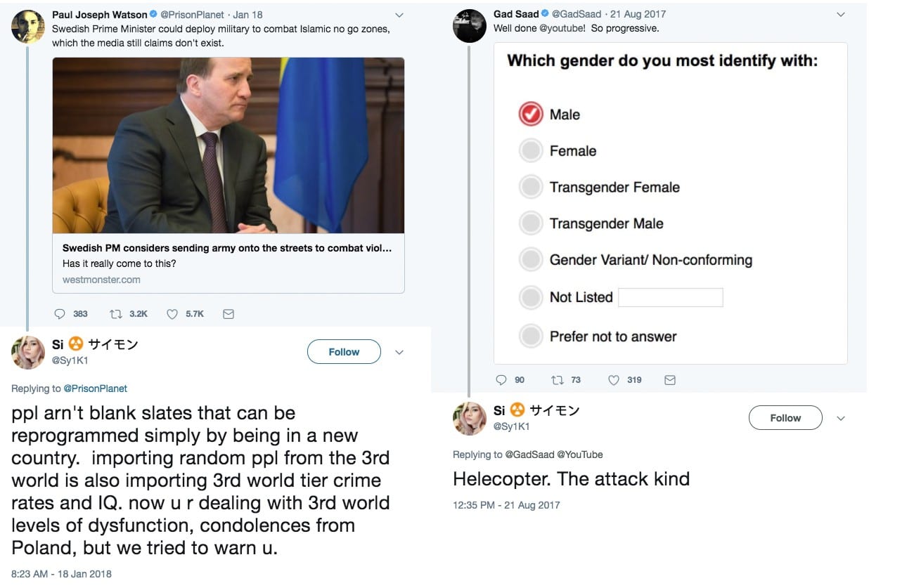Send Gad Saad's tweet by direct message
The height and width of the screenshot is (588, 914).
(x=670, y=380)
